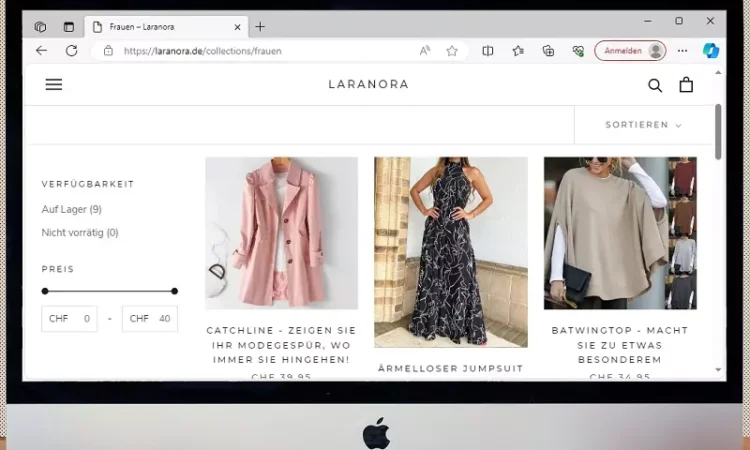Open the browser settings ellipsis menu
750x450 pixels.
pyautogui.click(x=682, y=51)
